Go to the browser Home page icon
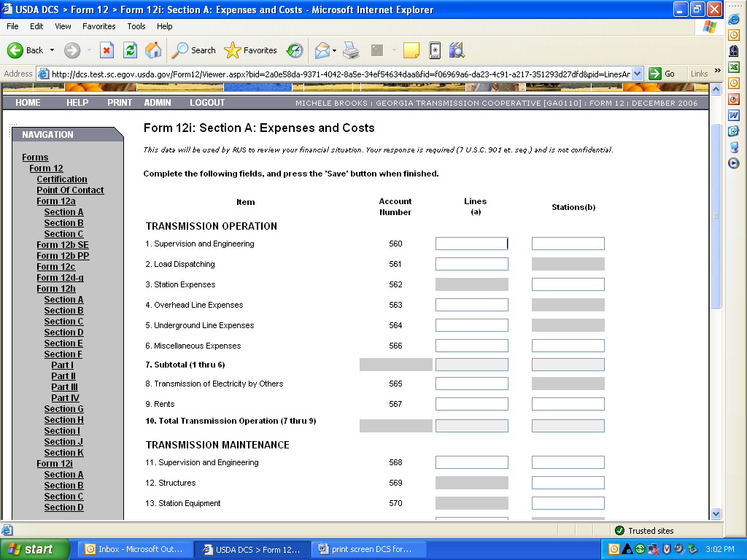747x560 pixels. (x=153, y=50)
